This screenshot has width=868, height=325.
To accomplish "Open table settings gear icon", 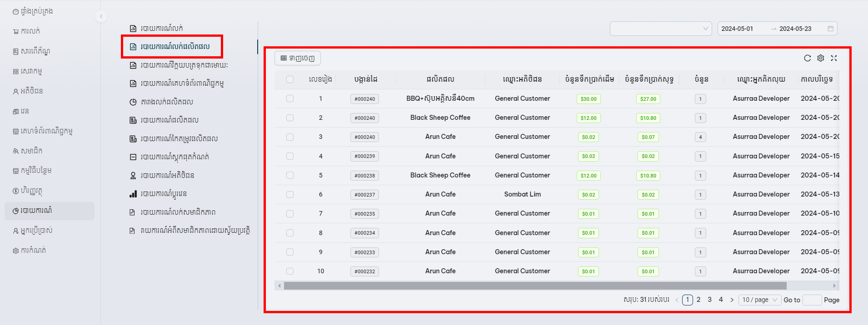I will point(820,58).
